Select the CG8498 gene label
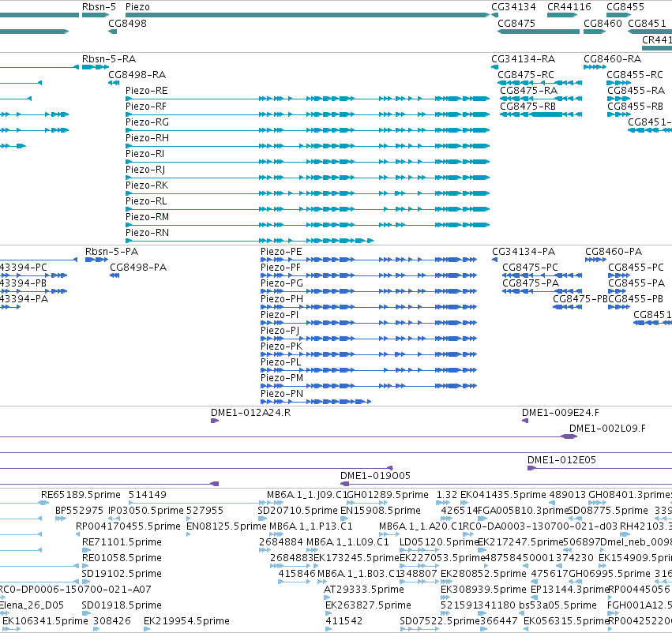This screenshot has width=672, height=633. coord(127,23)
